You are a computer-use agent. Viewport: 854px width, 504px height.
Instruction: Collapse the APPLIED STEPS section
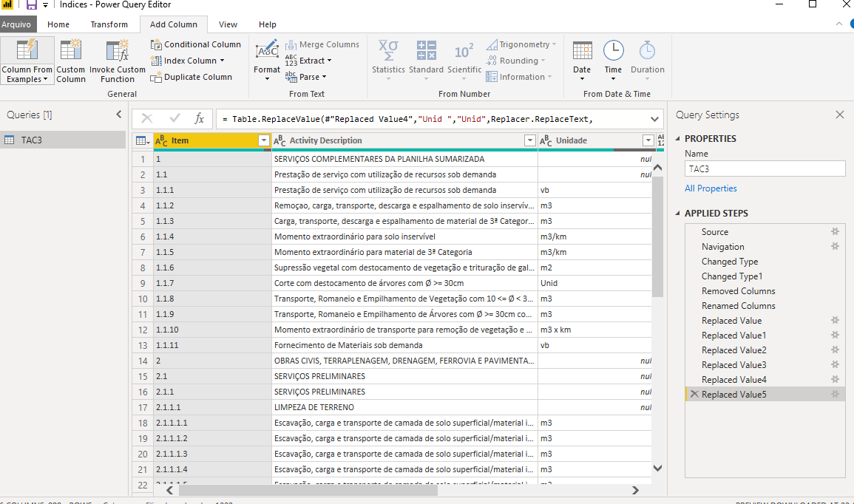pyautogui.click(x=678, y=213)
